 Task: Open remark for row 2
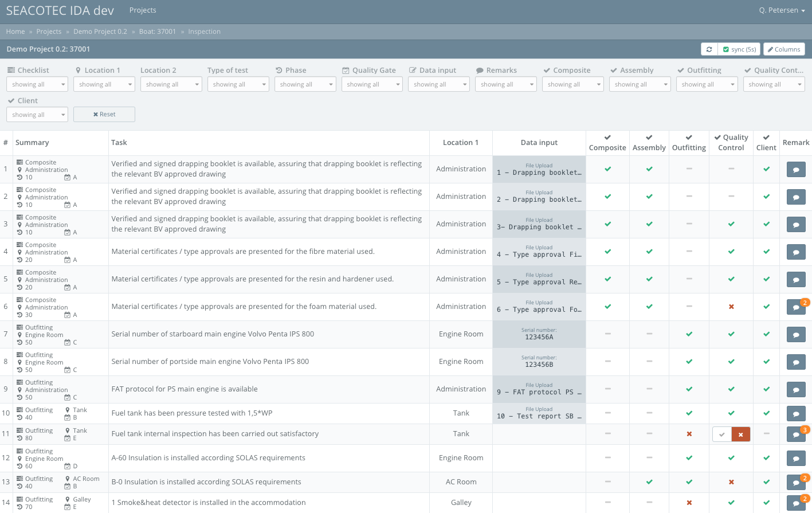tap(796, 197)
